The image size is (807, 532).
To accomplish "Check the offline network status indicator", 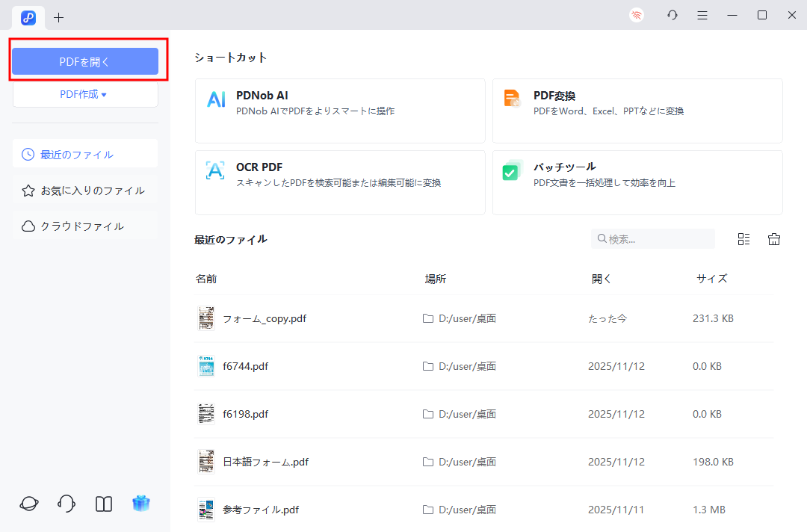I will point(636,14).
